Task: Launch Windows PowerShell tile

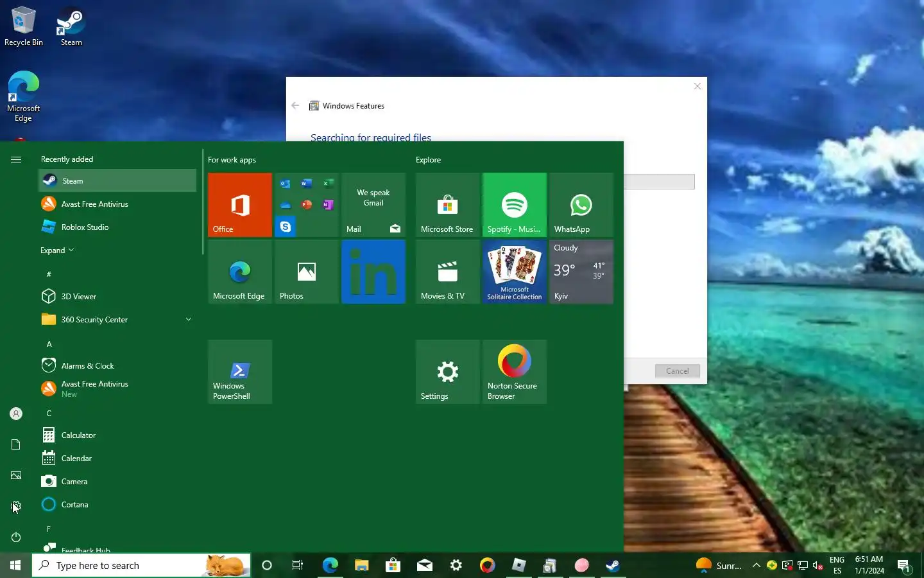Action: (240, 372)
